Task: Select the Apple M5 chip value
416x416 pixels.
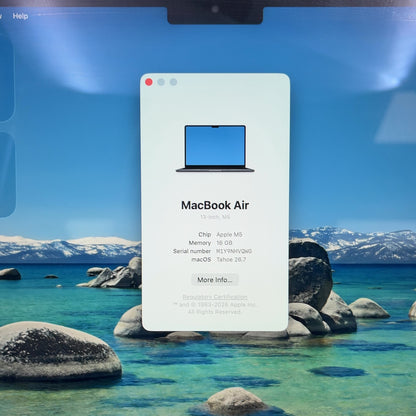Action: (x=229, y=235)
